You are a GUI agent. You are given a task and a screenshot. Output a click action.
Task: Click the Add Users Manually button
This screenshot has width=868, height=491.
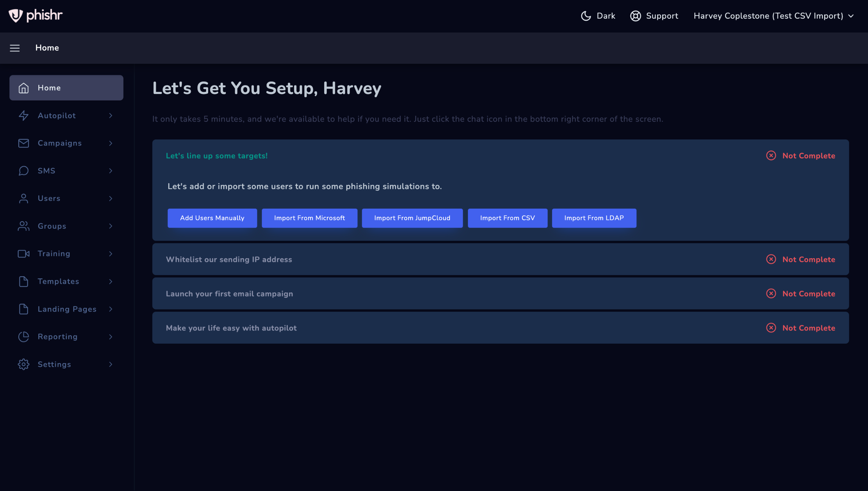point(212,218)
